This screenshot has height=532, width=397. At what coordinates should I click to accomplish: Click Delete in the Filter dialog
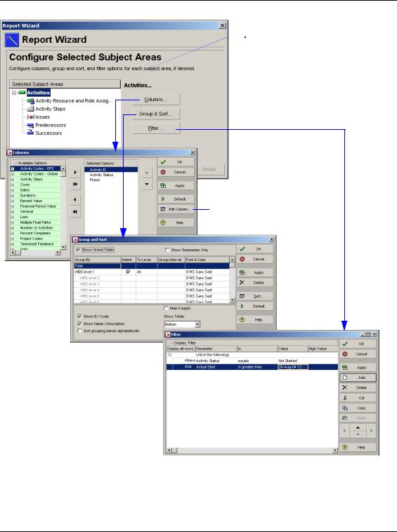click(x=358, y=387)
